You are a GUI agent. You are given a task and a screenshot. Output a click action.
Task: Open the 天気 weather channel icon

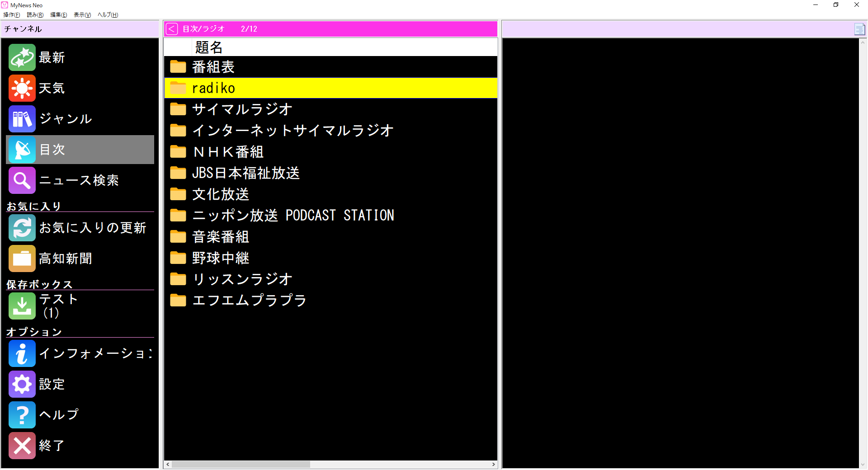tap(22, 88)
